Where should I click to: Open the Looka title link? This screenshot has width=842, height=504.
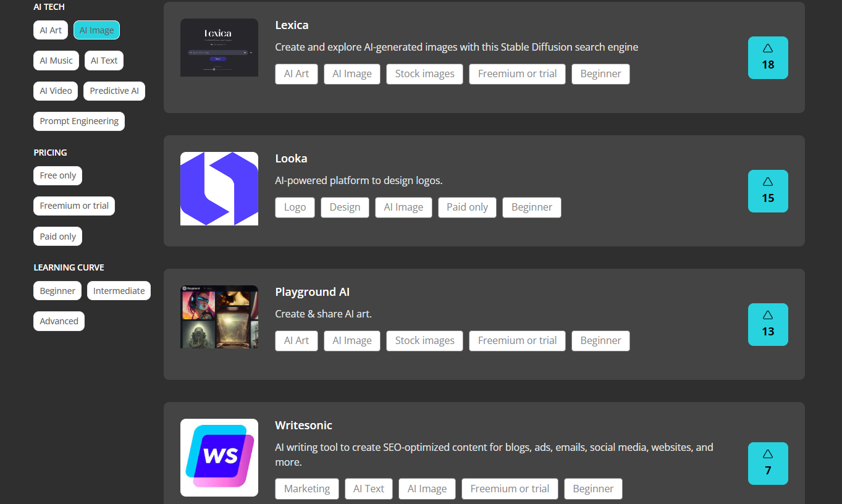click(291, 159)
